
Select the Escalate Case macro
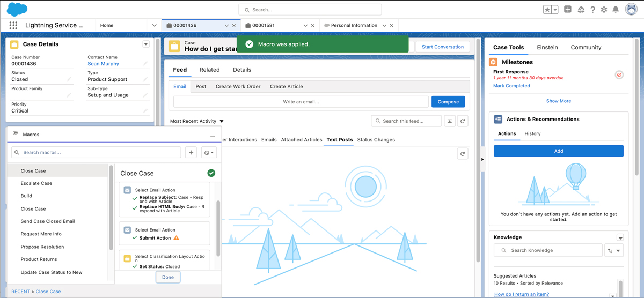36,183
